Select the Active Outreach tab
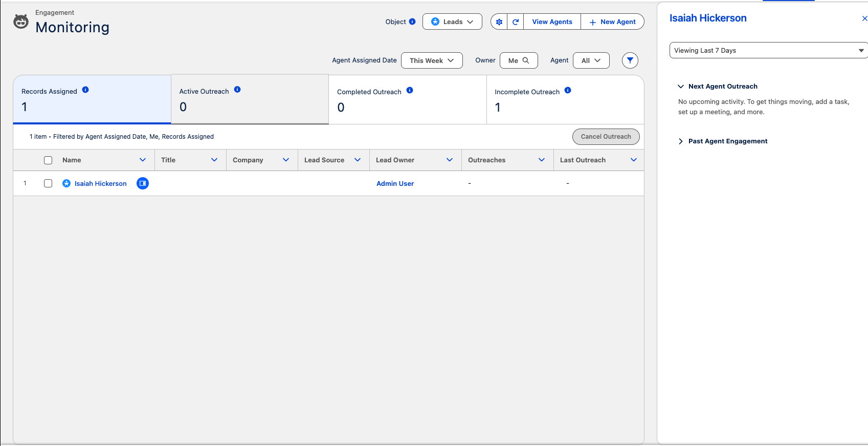 [x=250, y=99]
